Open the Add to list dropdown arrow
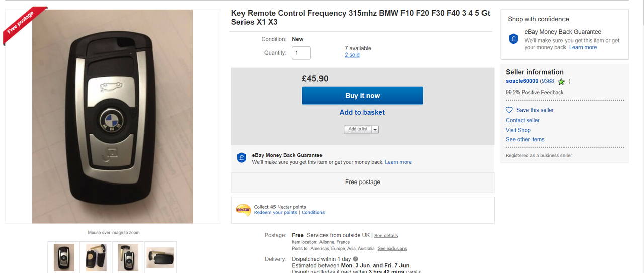The image size is (644, 273). pyautogui.click(x=375, y=129)
